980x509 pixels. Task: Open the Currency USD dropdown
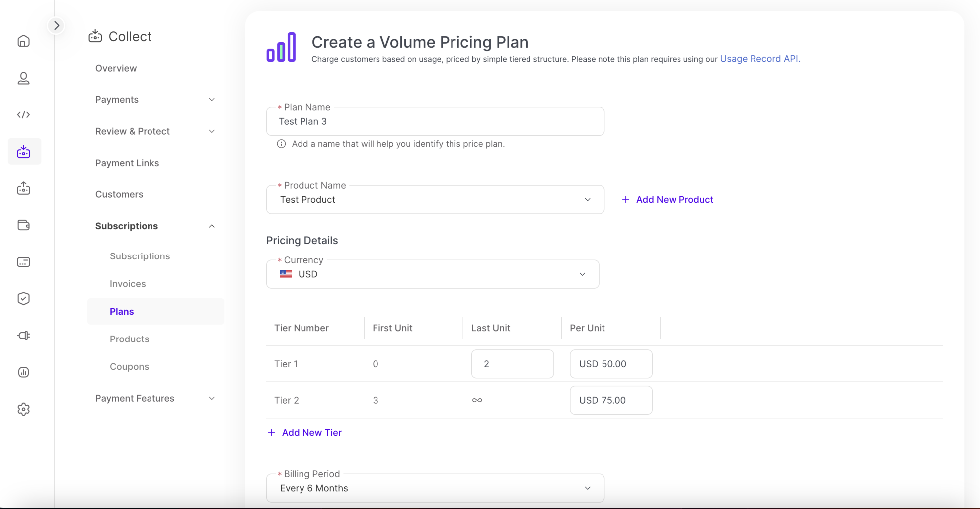pos(432,274)
